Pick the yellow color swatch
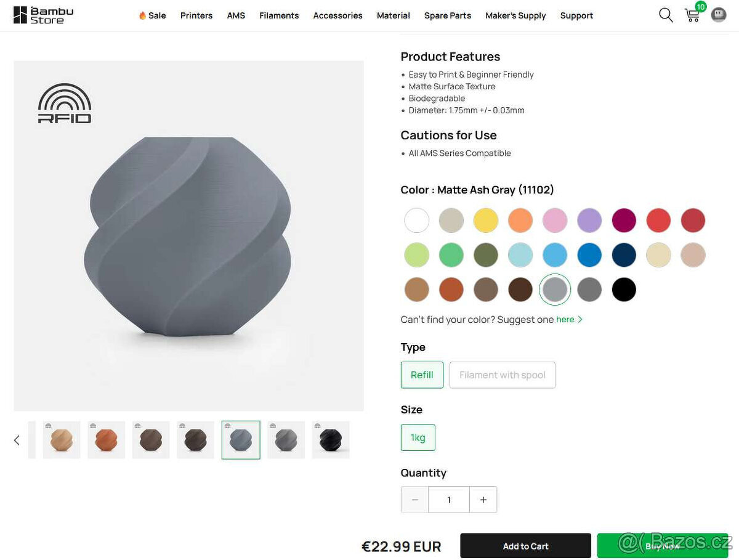Screen dimensions: 739x560 486,221
